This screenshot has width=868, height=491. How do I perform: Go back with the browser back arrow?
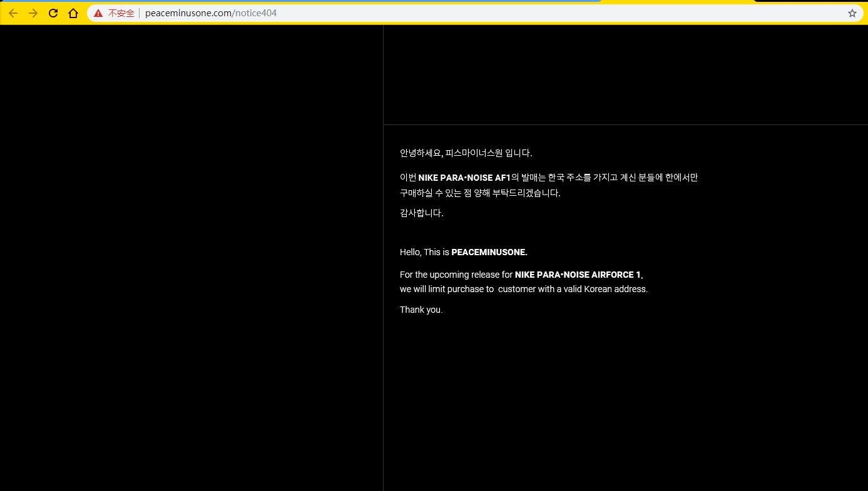tap(13, 13)
